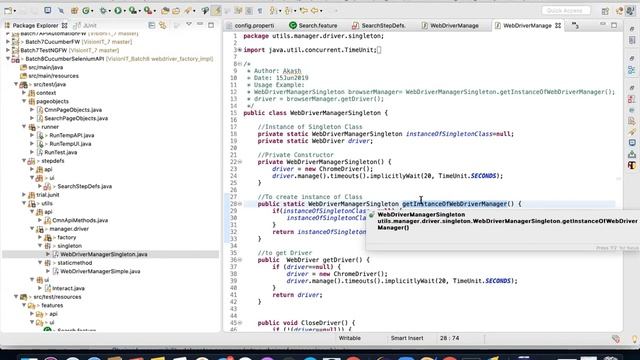Viewport: 640px width, 360px height.
Task: Collapse the pageobjects package
Action: 24,101
